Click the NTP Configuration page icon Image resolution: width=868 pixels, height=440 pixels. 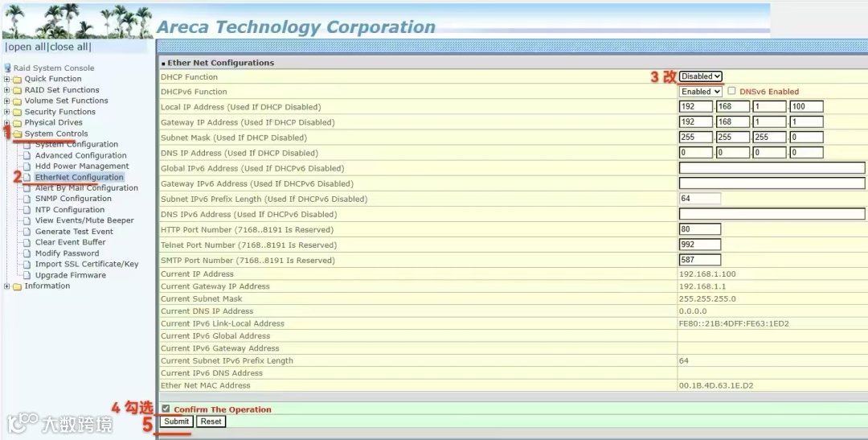27,210
